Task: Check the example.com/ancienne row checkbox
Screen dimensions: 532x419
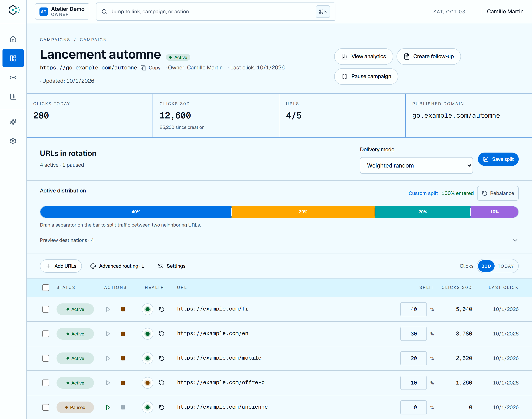Action: coord(46,408)
